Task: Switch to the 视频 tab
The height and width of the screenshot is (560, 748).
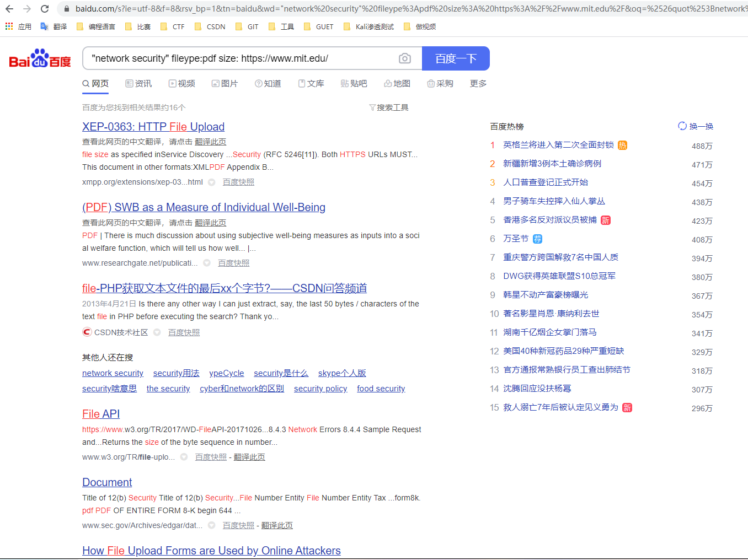Action: [182, 83]
